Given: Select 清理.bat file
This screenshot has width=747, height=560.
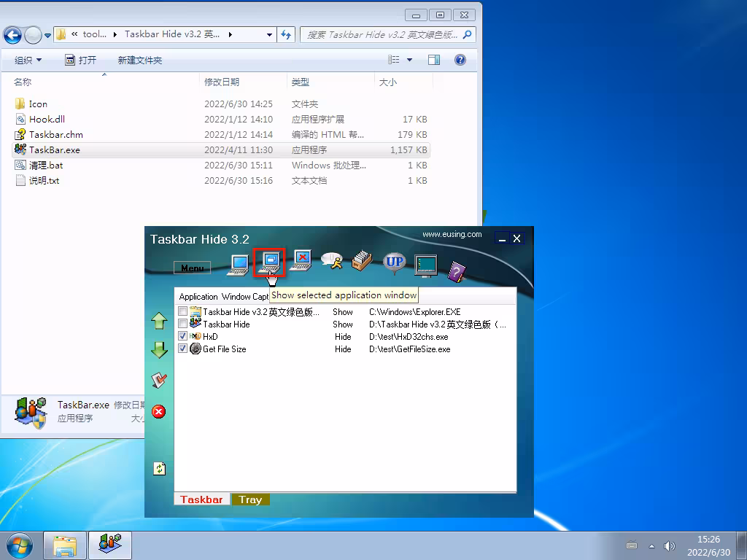Looking at the screenshot, I should tap(221, 166).
